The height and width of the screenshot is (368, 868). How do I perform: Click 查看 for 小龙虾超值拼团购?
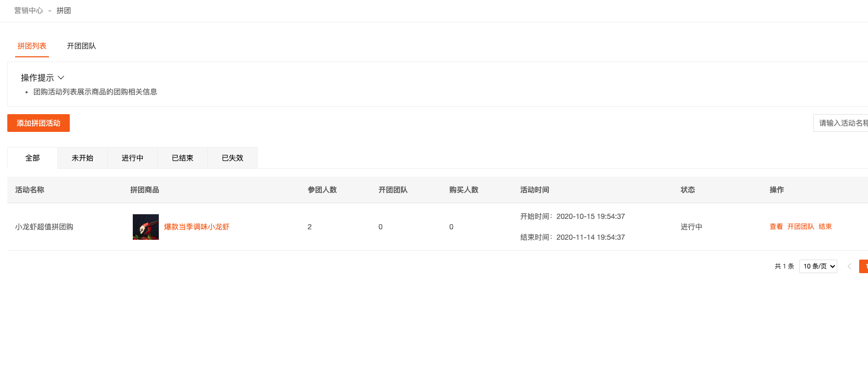click(776, 227)
